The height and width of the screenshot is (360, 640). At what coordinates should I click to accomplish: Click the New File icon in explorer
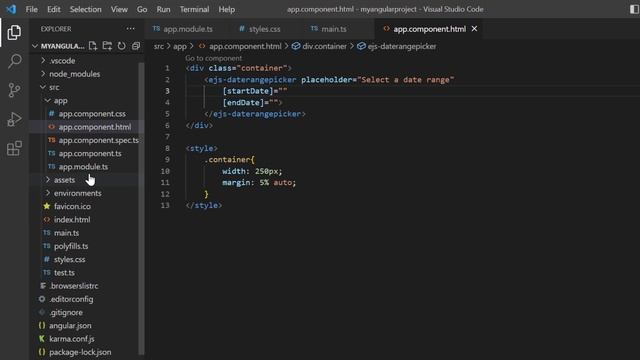click(93, 46)
